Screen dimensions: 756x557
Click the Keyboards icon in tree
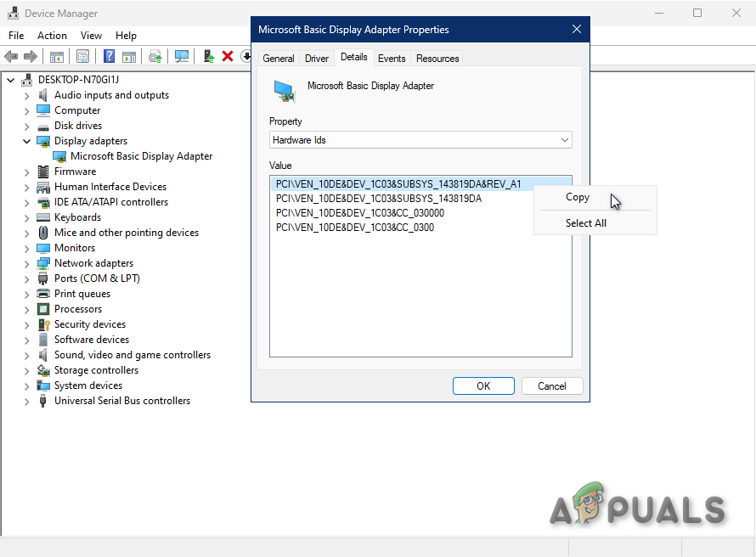tap(43, 217)
